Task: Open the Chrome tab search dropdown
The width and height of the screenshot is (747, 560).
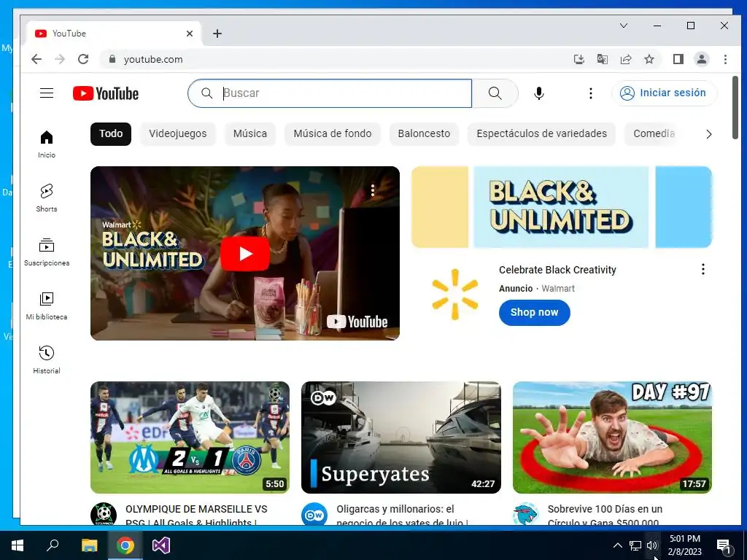Action: pos(624,26)
